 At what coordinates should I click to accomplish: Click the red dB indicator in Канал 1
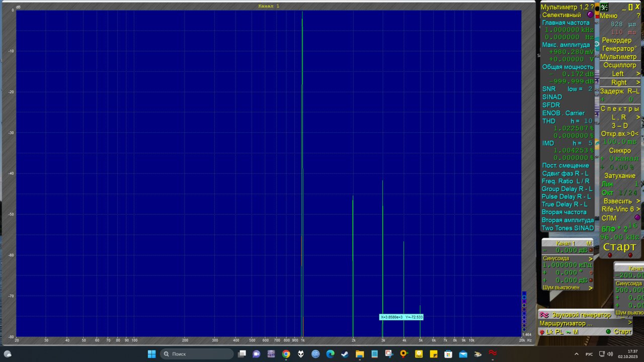[591, 250]
